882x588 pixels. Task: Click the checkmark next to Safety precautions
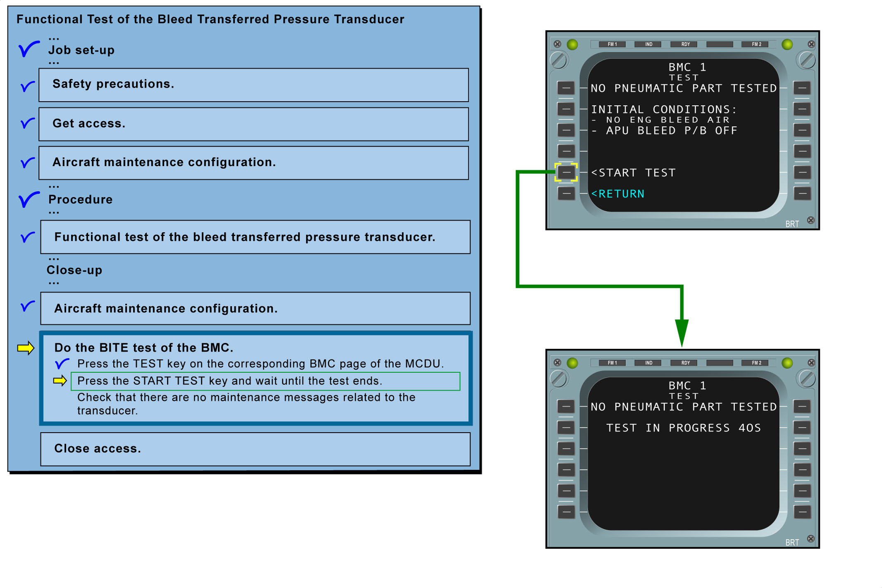pos(27,86)
